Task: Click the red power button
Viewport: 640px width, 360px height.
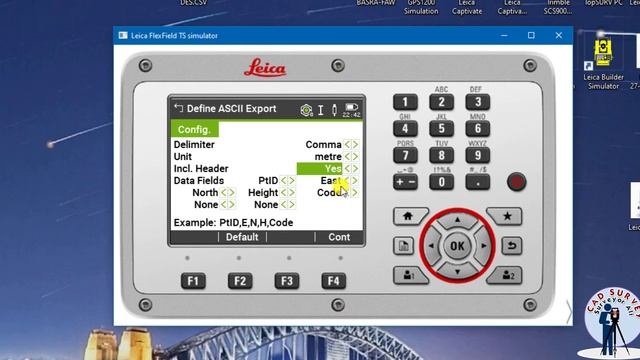Action: (x=516, y=182)
